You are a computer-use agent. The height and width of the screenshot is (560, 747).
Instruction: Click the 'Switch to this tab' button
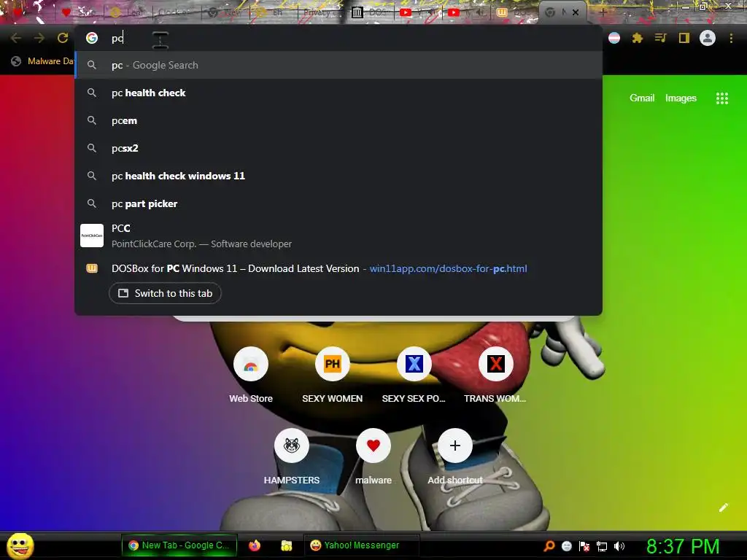pyautogui.click(x=165, y=293)
